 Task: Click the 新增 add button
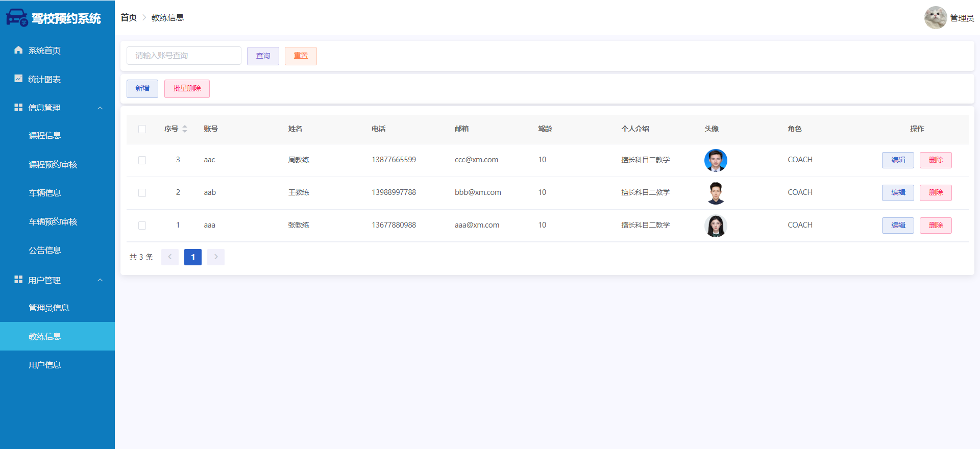pyautogui.click(x=142, y=89)
